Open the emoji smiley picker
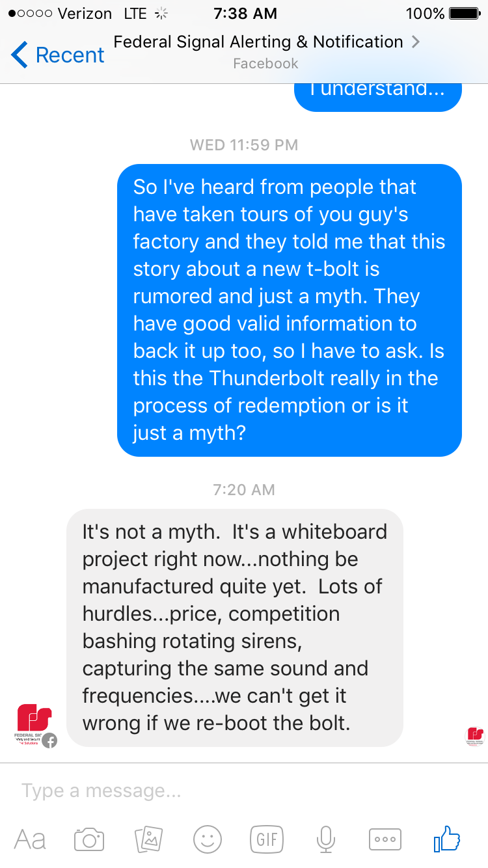The width and height of the screenshot is (488, 868). 208,839
